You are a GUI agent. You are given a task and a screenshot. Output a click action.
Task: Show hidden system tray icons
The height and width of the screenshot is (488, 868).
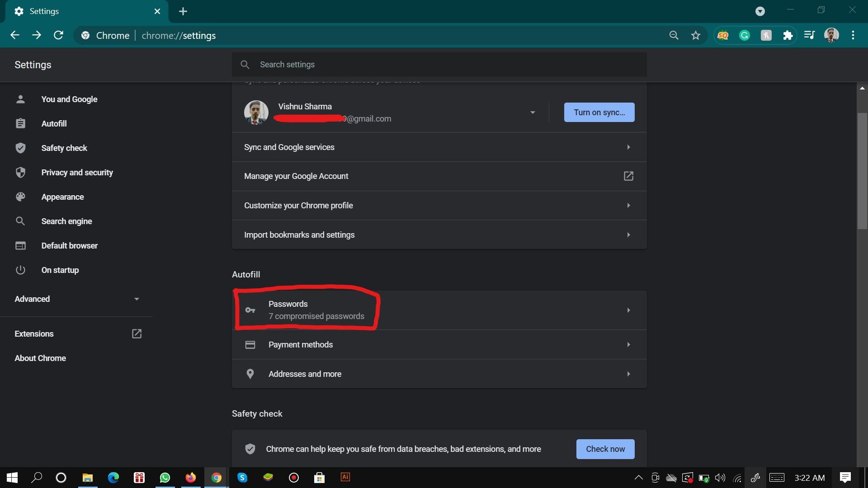point(639,478)
